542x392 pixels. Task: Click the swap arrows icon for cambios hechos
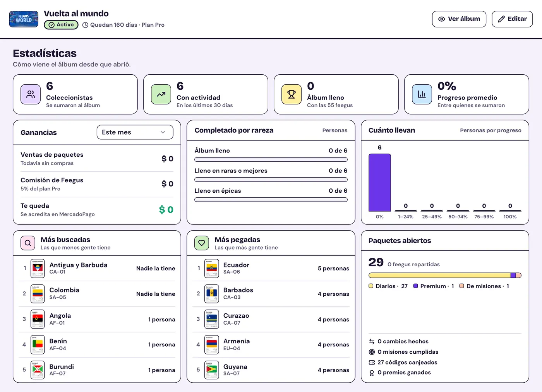372,341
